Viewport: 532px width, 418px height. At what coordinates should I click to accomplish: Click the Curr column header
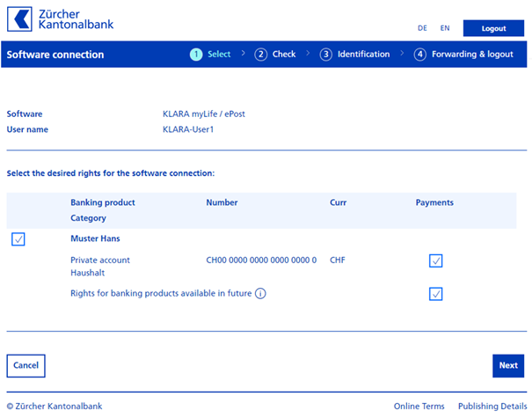(338, 202)
